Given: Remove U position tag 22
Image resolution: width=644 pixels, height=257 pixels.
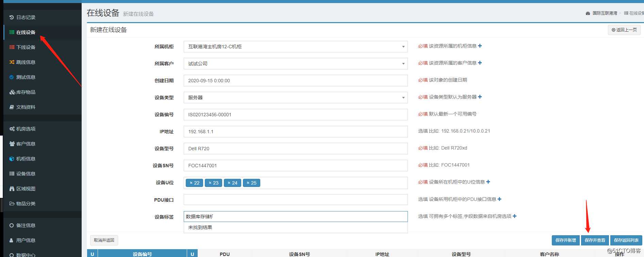Looking at the screenshot, I should (191, 183).
